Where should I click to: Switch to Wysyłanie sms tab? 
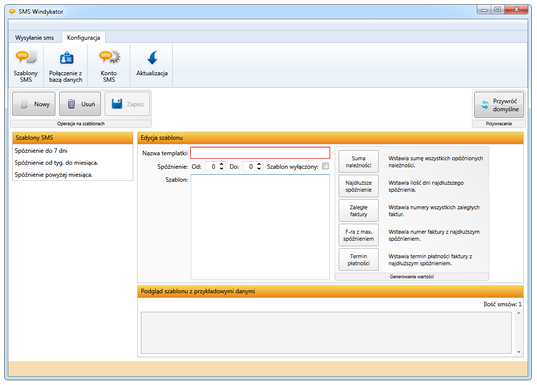point(34,38)
